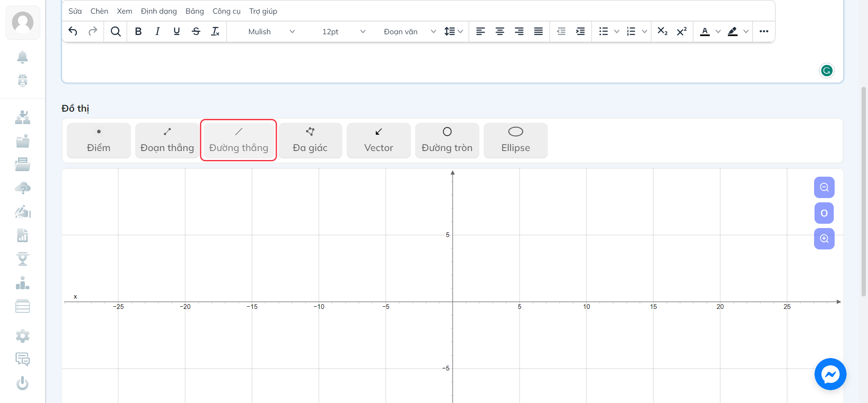Open the folder sidebar icon

point(23,141)
